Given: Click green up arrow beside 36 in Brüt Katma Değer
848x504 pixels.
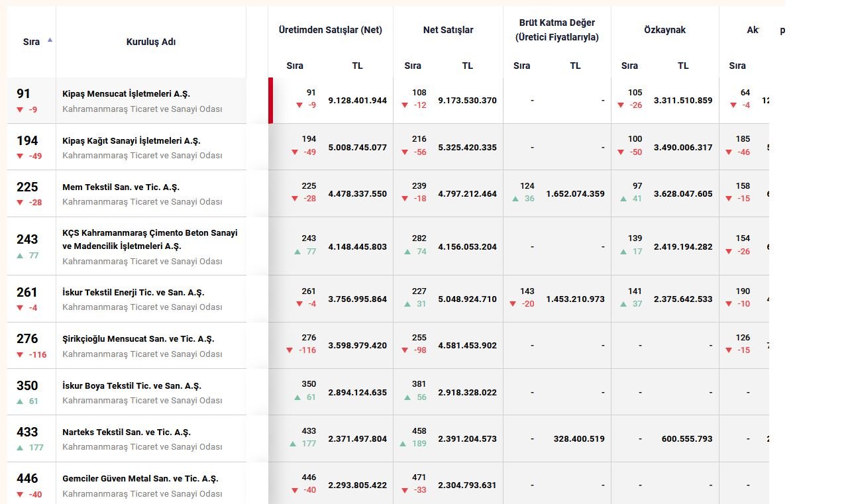Looking at the screenshot, I should pos(516,199).
